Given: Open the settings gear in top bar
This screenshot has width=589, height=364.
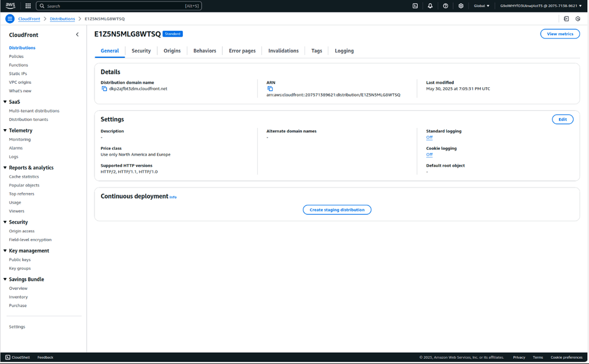Looking at the screenshot, I should click(x=461, y=6).
